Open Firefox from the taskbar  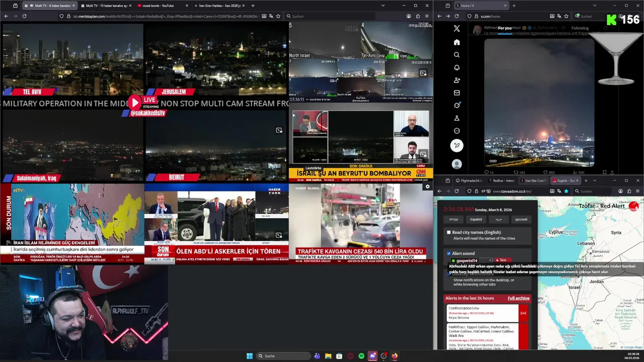(394, 356)
